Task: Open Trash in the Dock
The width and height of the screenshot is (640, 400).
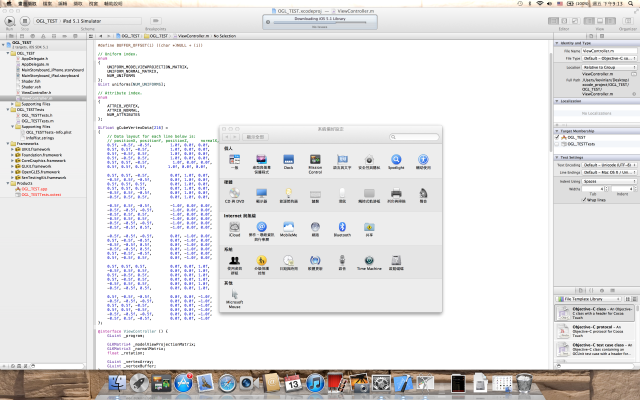Action: point(524,383)
